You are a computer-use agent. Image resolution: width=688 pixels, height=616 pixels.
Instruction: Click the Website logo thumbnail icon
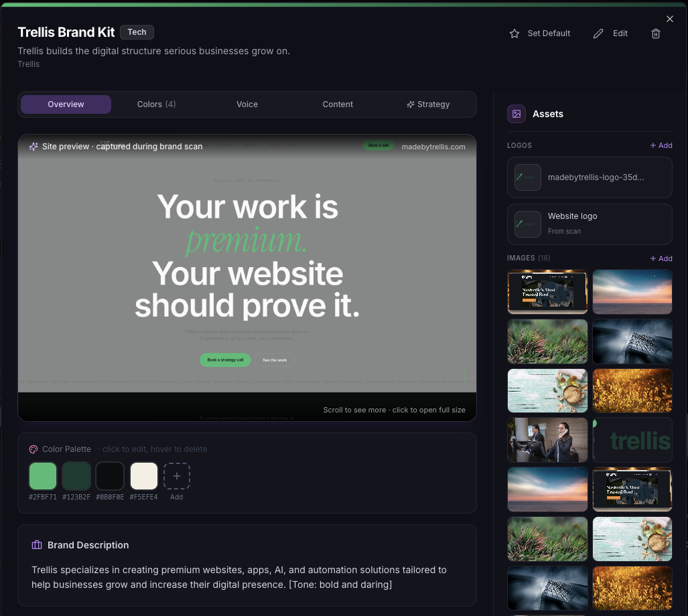coord(527,224)
